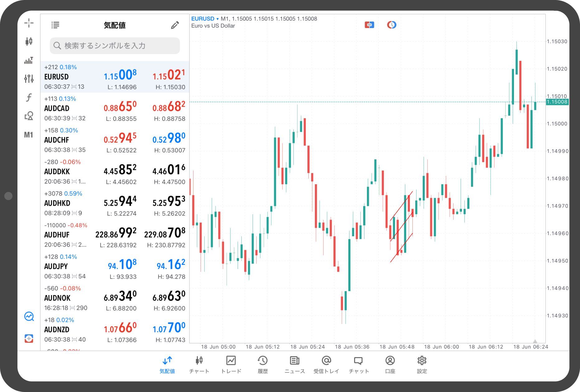Click the EURUSD high value H: 1.15030
The width and height of the screenshot is (580, 392).
[x=170, y=87]
